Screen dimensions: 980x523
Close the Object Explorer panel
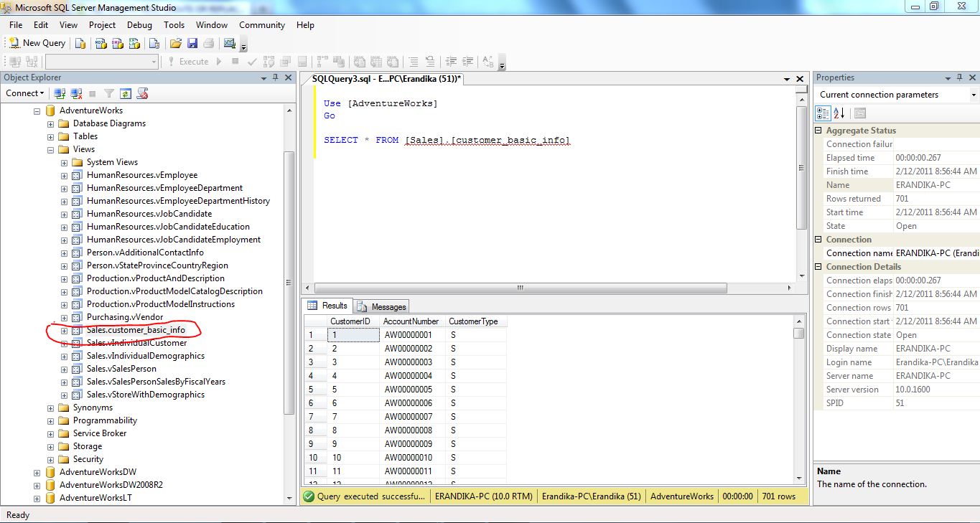[x=289, y=77]
